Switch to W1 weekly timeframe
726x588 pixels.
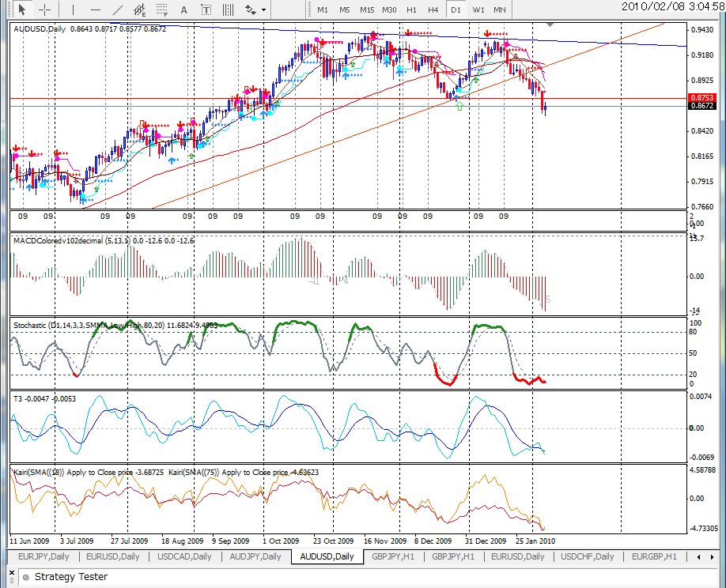point(478,9)
